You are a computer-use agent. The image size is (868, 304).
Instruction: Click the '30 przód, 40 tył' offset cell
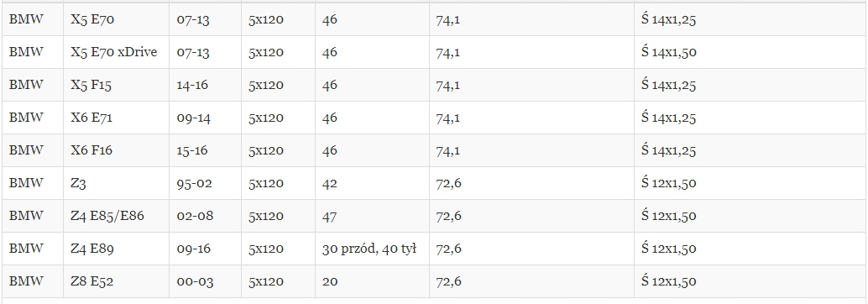(x=372, y=248)
